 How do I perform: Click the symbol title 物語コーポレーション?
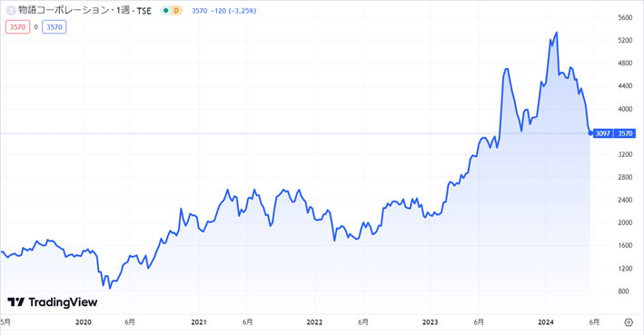(64, 11)
